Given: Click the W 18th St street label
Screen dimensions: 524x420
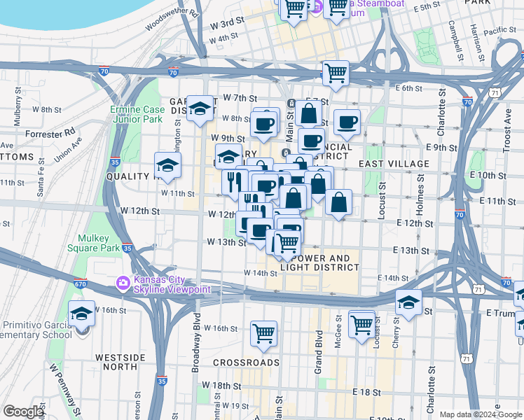Looking at the screenshot, I should coord(221,386).
